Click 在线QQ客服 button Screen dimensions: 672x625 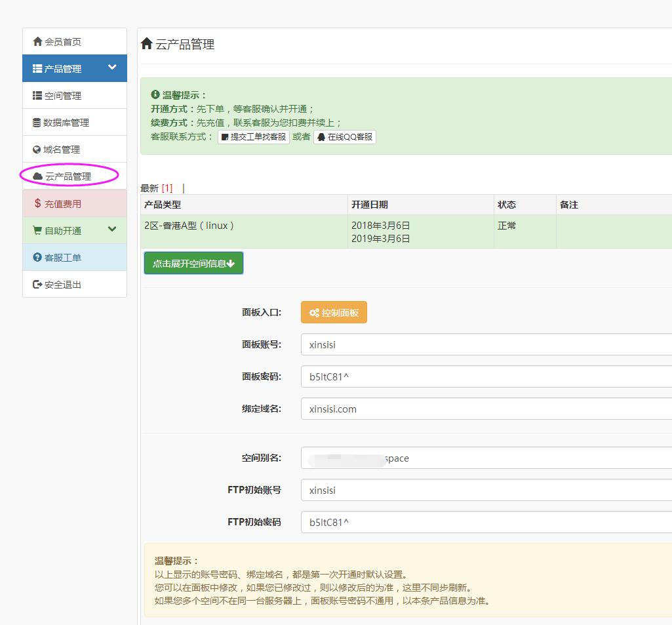(345, 137)
